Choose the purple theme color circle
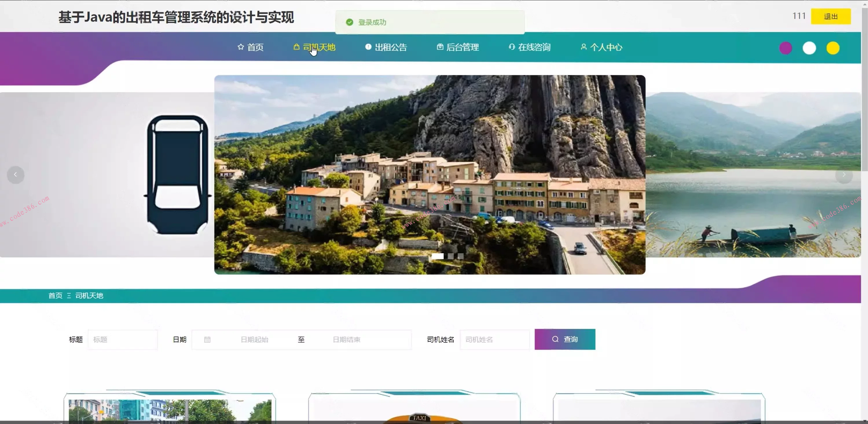 (786, 48)
